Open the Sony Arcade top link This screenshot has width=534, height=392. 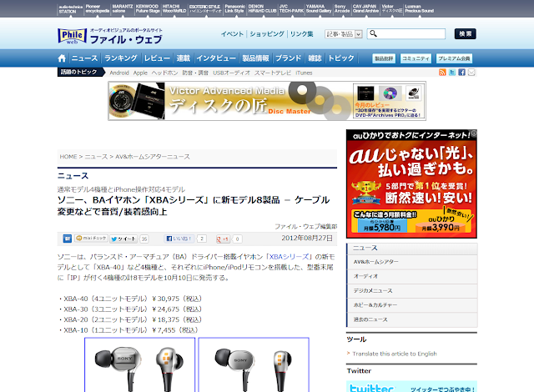[x=342, y=9]
